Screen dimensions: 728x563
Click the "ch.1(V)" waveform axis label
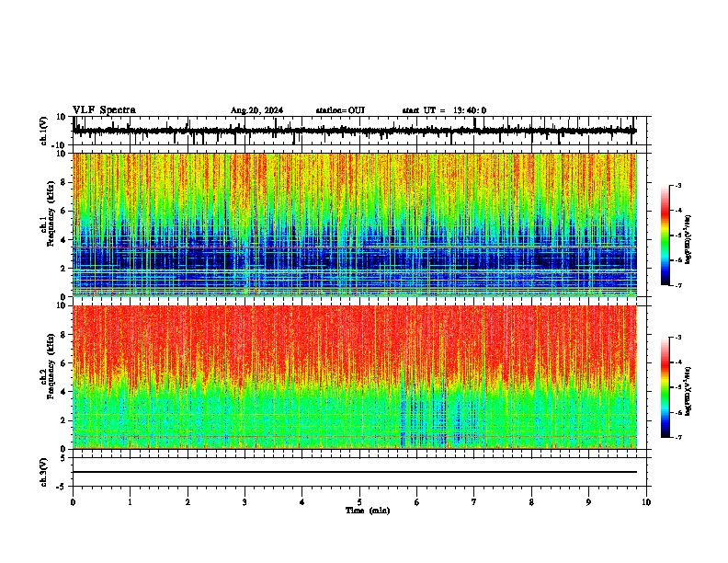pyautogui.click(x=44, y=131)
